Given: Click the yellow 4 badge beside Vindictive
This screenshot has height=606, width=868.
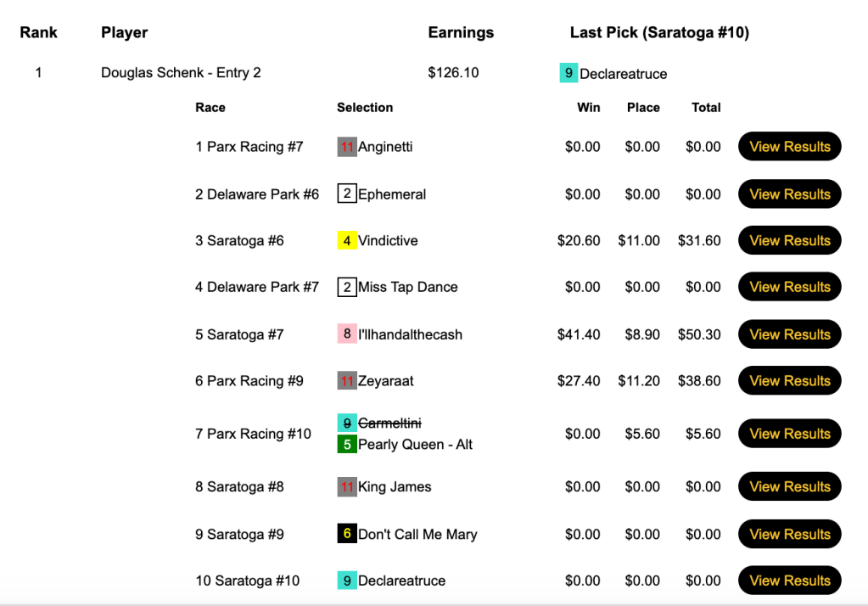Looking at the screenshot, I should [346, 241].
